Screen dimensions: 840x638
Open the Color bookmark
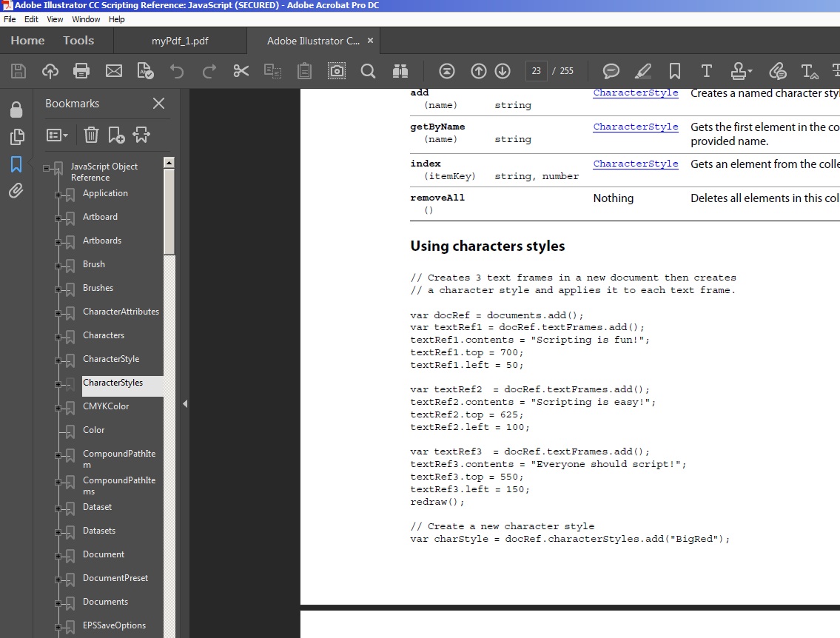click(x=93, y=429)
